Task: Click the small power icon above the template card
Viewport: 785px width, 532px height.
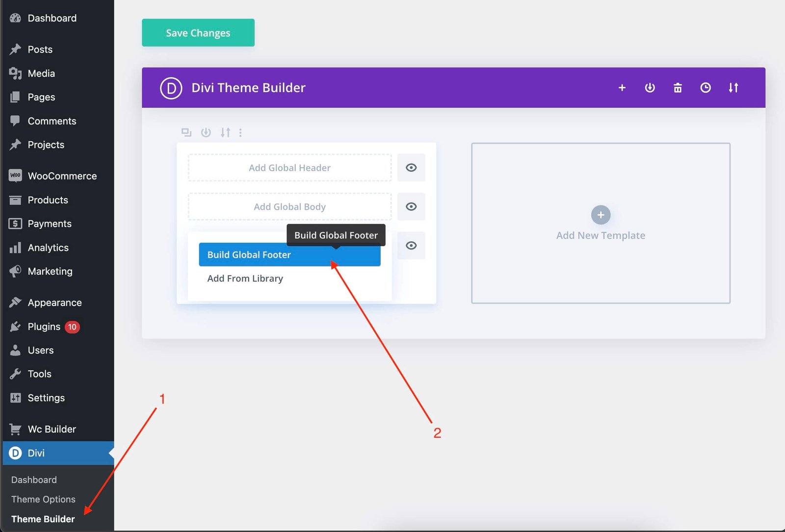Action: coord(206,132)
